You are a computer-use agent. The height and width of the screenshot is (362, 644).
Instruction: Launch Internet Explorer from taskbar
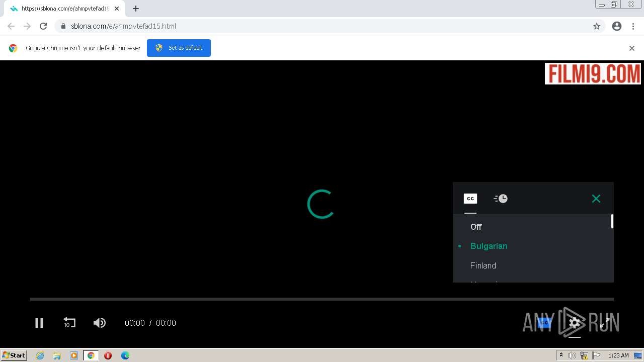pos(40,355)
